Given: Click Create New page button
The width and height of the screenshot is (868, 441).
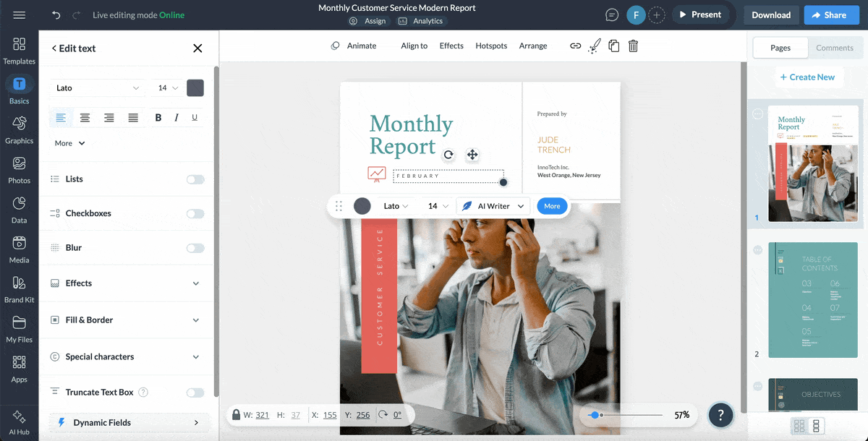Looking at the screenshot, I should click(809, 76).
